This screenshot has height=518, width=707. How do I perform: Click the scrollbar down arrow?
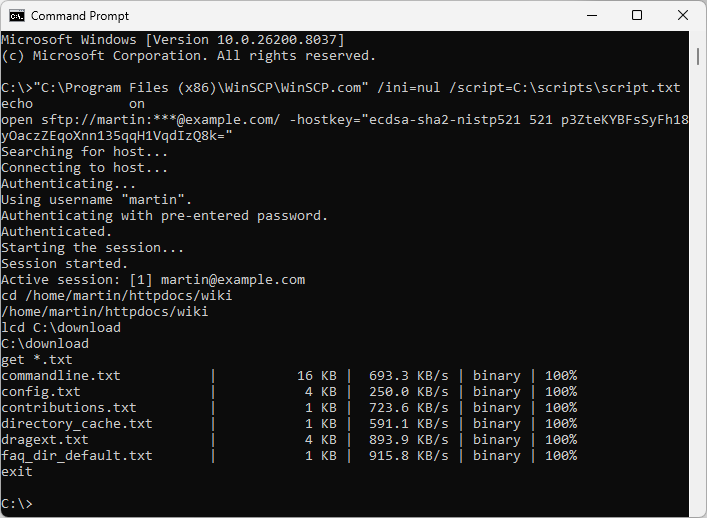(x=698, y=509)
